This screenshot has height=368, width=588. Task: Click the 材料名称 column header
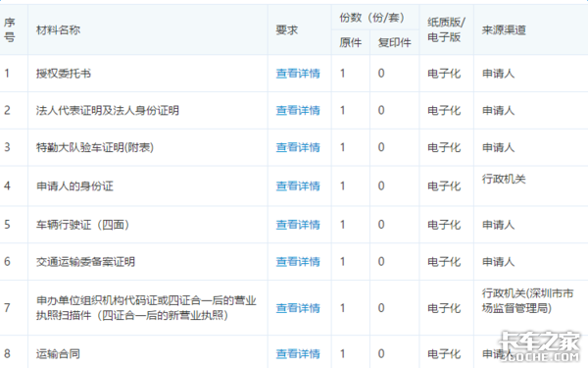click(x=58, y=30)
